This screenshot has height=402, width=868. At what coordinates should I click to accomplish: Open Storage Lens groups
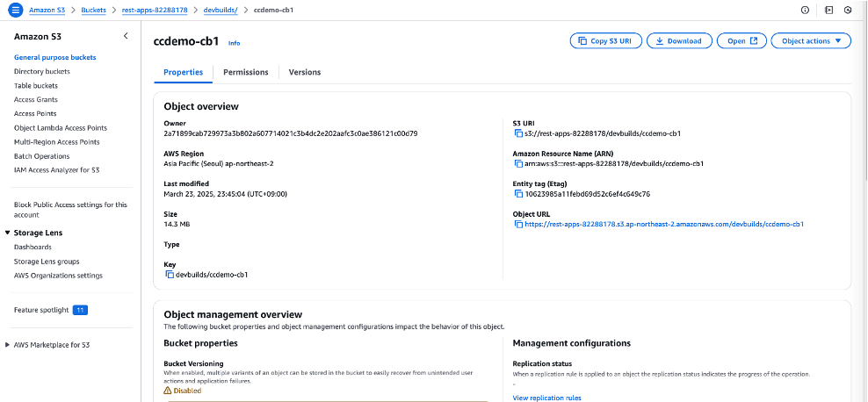[x=47, y=262]
